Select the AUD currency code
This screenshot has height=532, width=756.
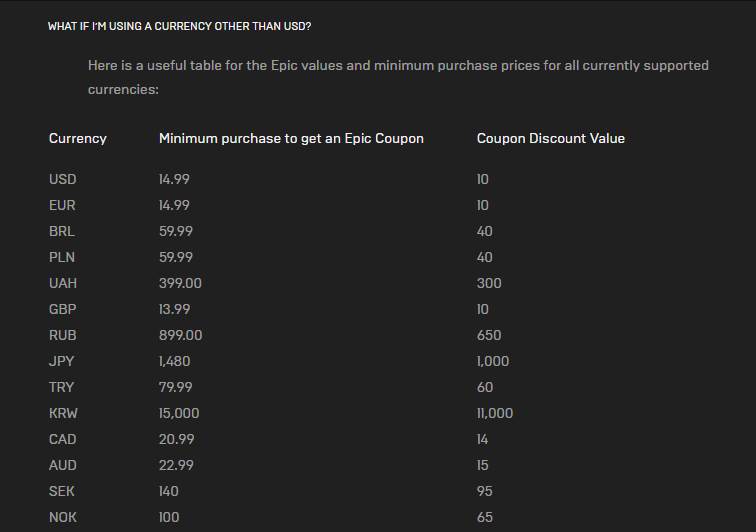point(62,465)
